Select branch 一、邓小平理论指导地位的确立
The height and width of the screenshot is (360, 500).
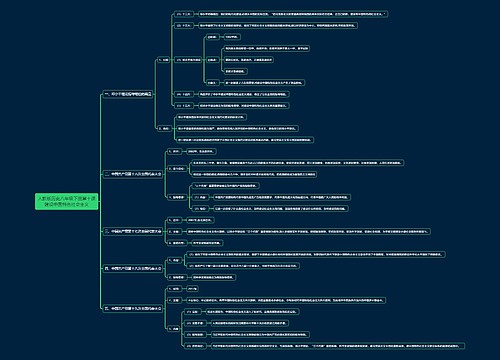[128, 94]
